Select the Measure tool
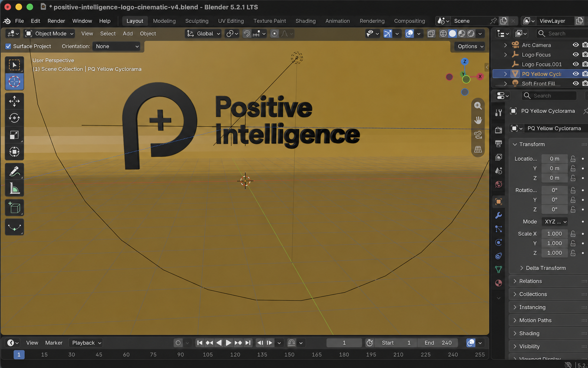This screenshot has width=588, height=368. pyautogui.click(x=14, y=188)
